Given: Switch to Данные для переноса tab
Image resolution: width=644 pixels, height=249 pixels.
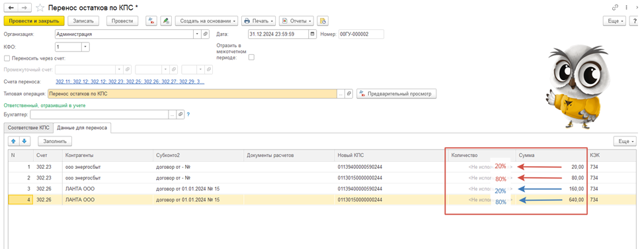Looking at the screenshot, I should (x=82, y=128).
